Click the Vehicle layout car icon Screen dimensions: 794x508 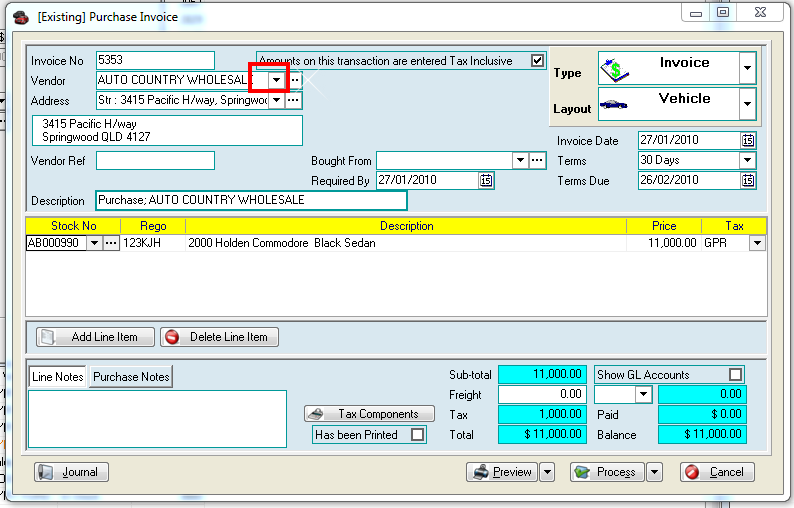click(614, 105)
